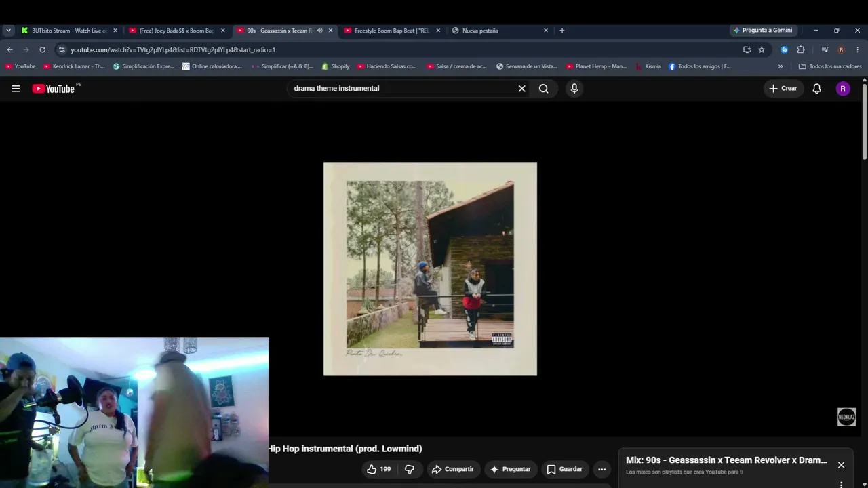Bookmark this page with the star

pyautogui.click(x=762, y=49)
